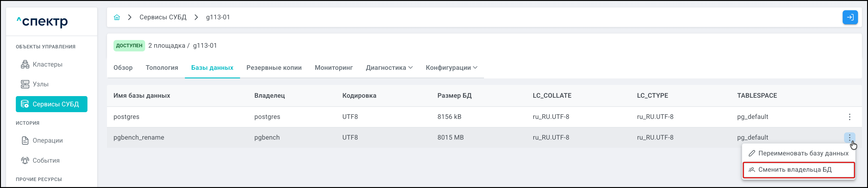The image size is (868, 188).
Task: Click the blue logout icon button
Action: [x=850, y=17]
